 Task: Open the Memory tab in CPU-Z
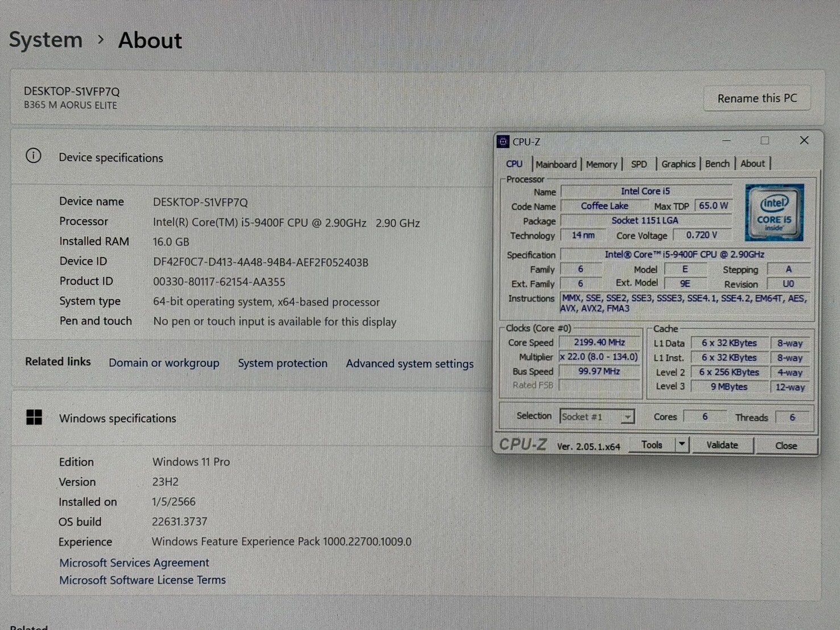602,164
